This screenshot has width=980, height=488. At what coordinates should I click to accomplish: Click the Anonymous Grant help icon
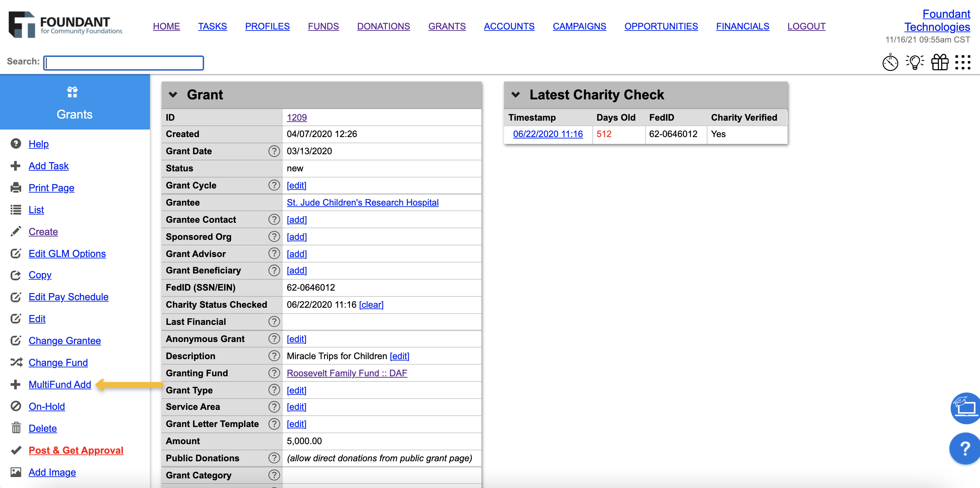274,339
